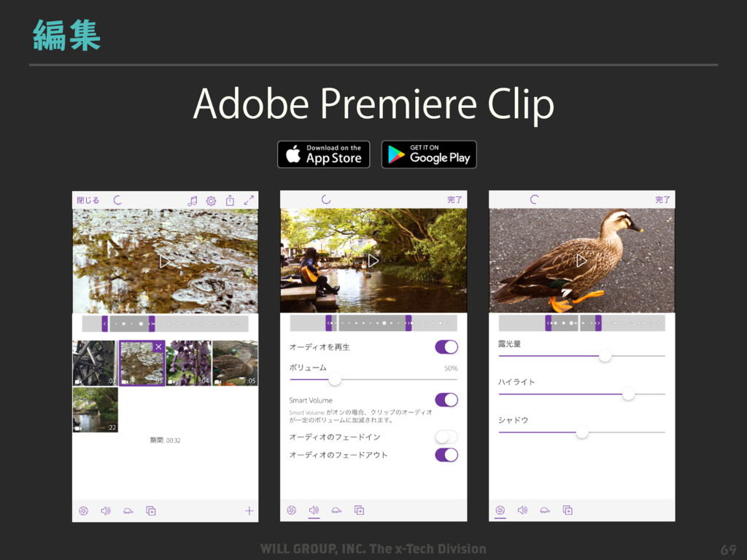
Task: Get it on Google Play badge
Action: (x=429, y=155)
